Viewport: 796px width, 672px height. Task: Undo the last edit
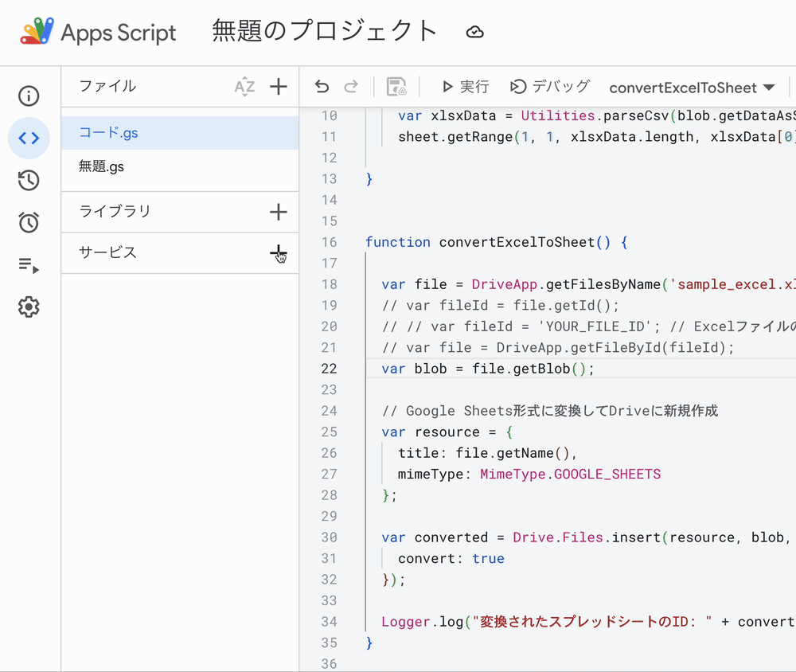pyautogui.click(x=322, y=87)
